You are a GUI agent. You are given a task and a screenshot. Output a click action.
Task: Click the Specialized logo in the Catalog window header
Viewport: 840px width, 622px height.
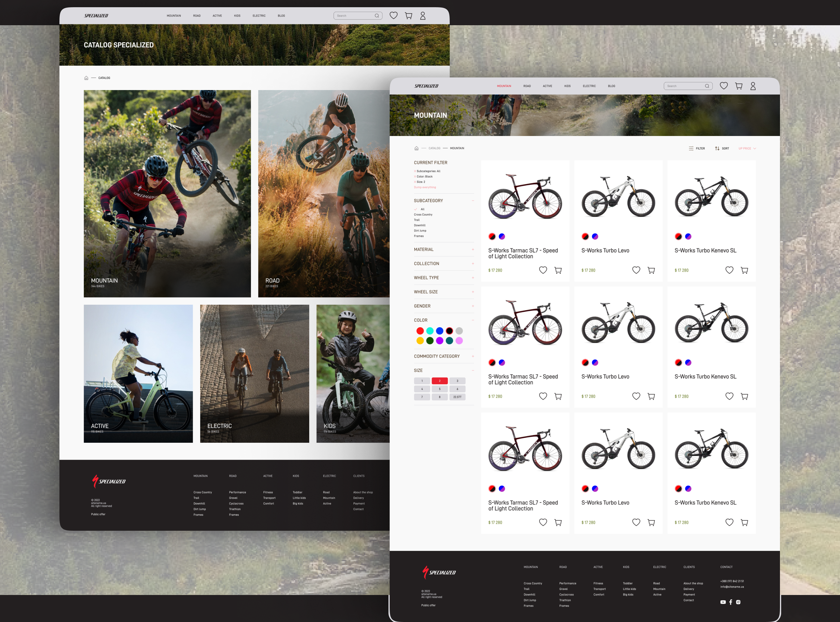96,15
